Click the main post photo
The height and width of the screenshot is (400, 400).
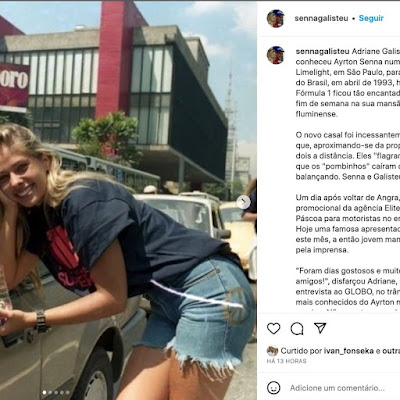128,200
